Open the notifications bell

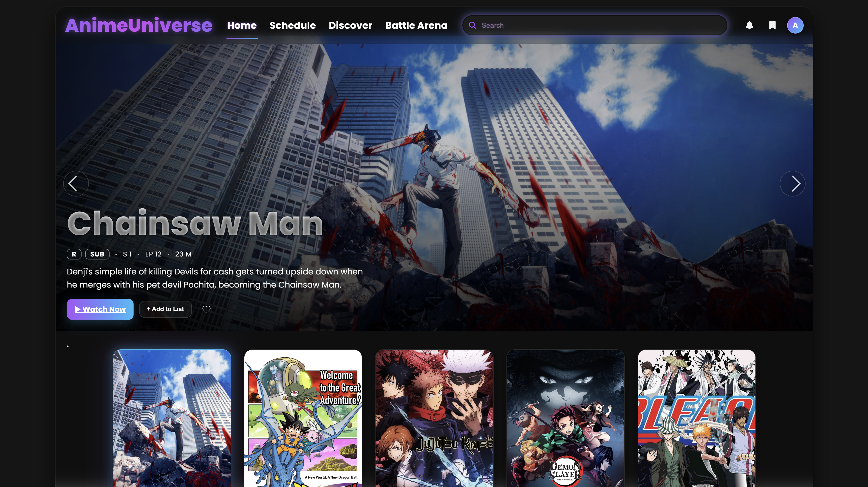click(x=749, y=25)
